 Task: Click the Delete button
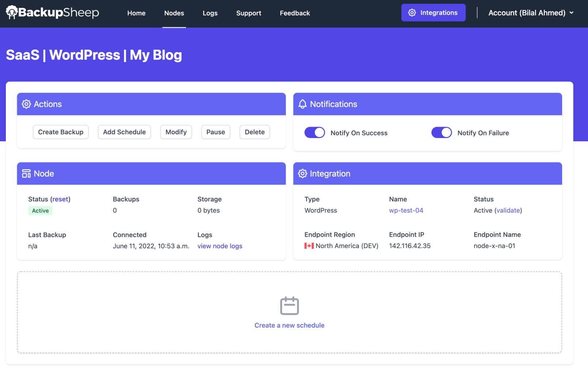255,132
